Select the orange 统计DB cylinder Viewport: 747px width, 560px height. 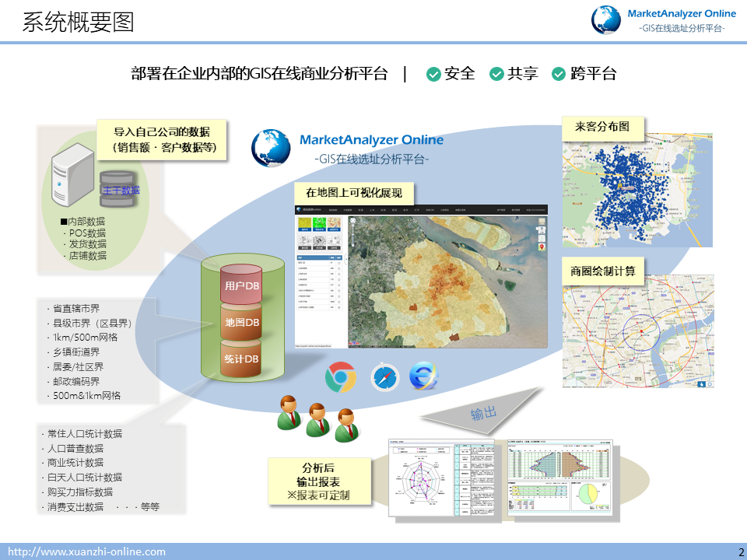click(x=241, y=358)
